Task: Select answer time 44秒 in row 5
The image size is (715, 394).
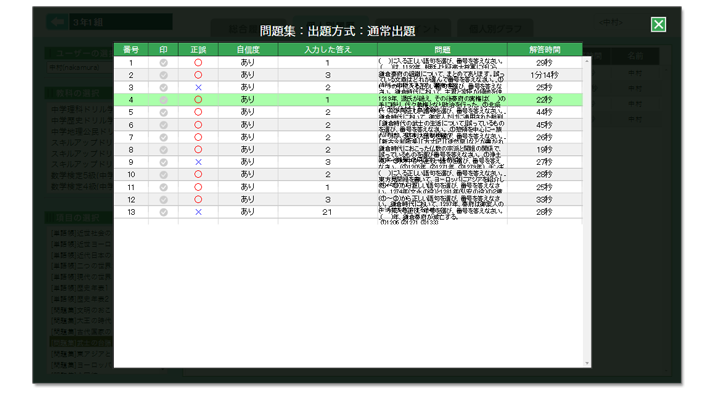Action: (x=544, y=112)
